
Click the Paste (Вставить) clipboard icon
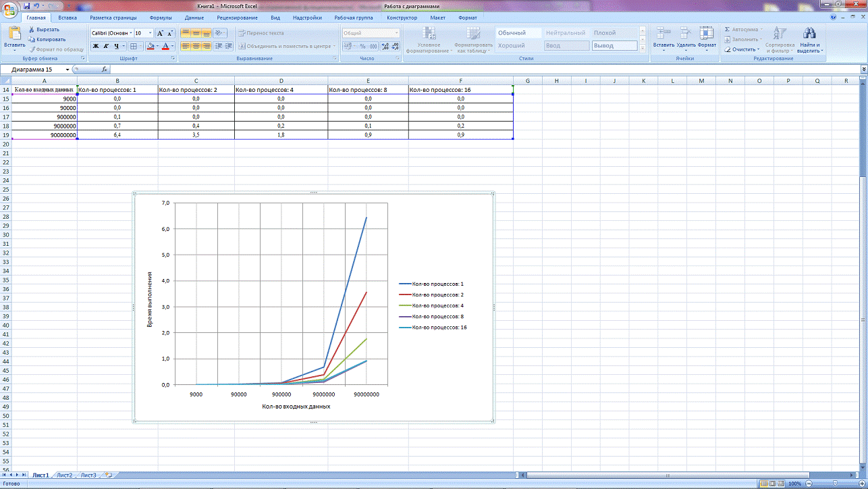[14, 34]
